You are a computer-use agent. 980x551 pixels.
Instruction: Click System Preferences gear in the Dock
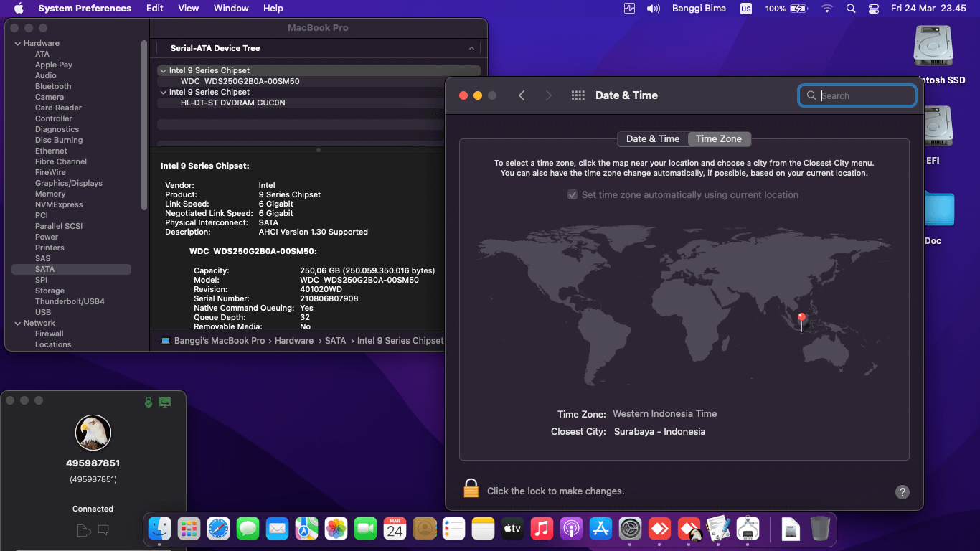[630, 529]
